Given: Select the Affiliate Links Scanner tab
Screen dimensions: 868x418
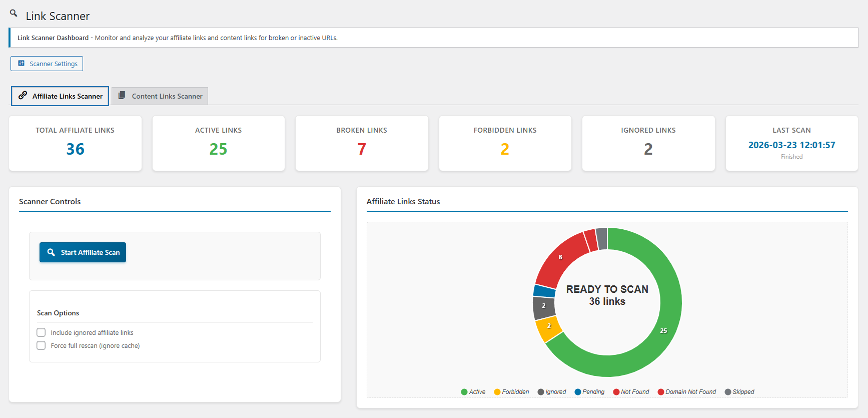Looking at the screenshot, I should point(60,96).
